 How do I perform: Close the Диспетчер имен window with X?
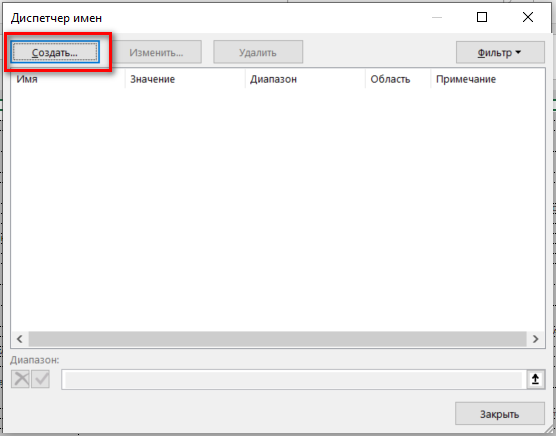pyautogui.click(x=528, y=17)
